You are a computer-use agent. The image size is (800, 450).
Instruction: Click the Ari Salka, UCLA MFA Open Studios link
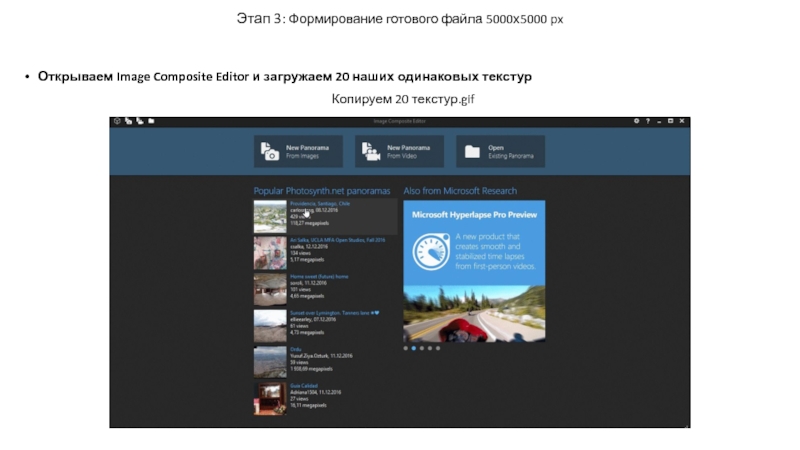coord(338,240)
